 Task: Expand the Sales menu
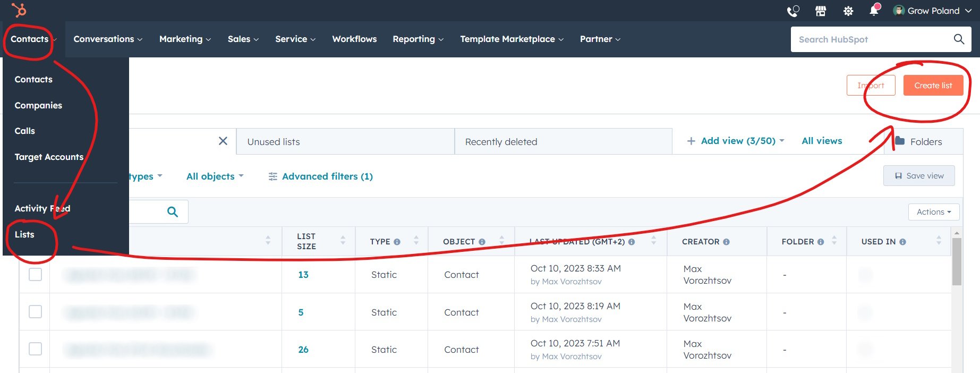point(243,39)
